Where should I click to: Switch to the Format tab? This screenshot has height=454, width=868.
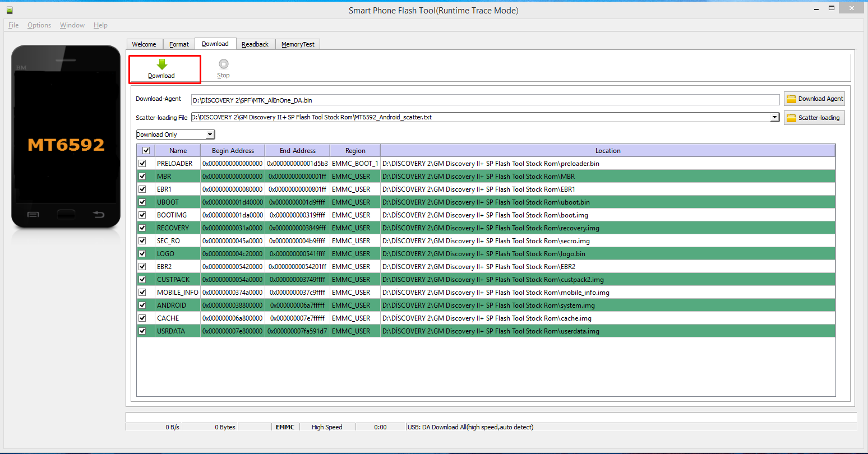(179, 44)
